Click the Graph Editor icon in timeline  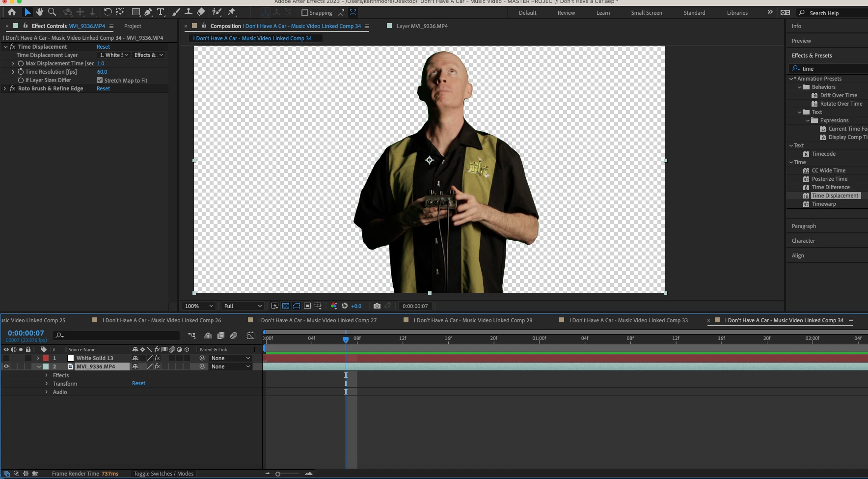tap(250, 336)
